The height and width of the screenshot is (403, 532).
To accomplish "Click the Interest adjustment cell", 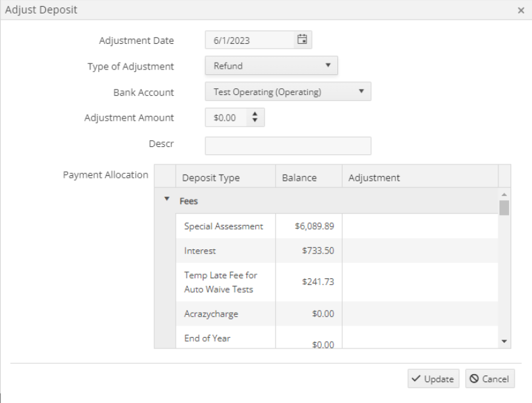I will coord(420,251).
